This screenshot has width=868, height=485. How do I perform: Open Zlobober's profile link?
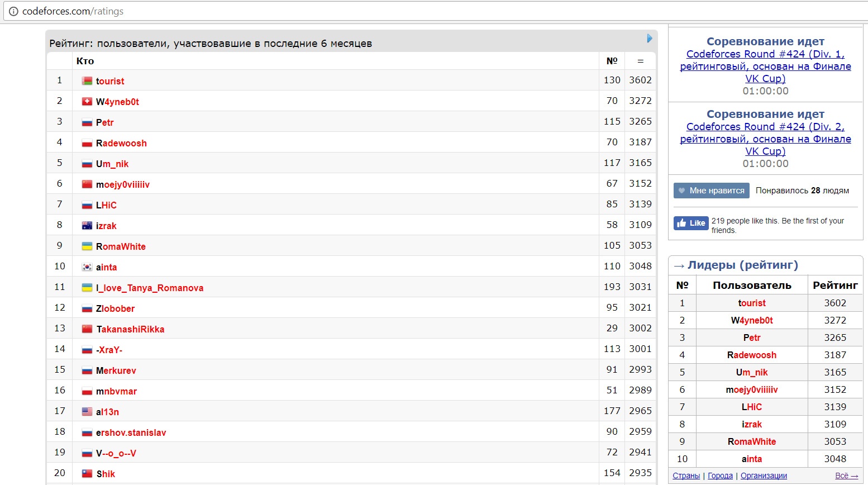tap(115, 308)
